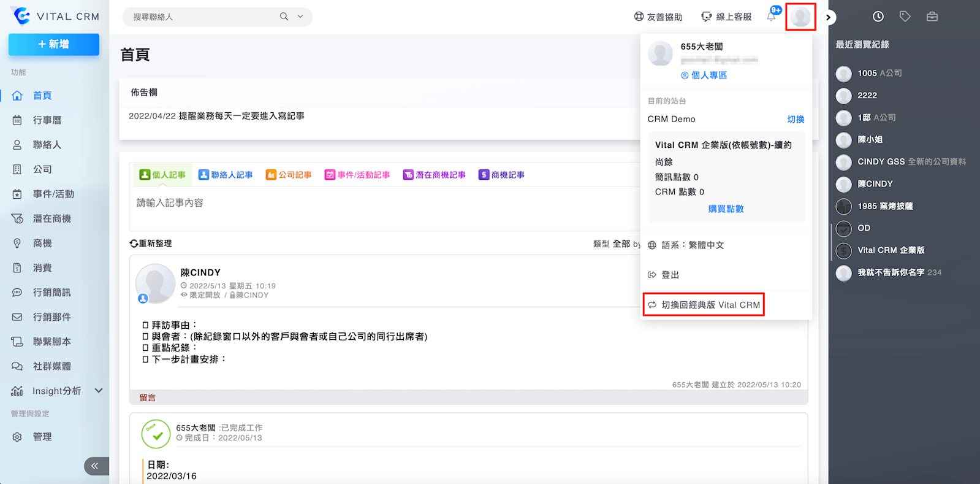Open 公司 companies in the sidebar
Viewport: 980px width, 484px height.
click(42, 169)
